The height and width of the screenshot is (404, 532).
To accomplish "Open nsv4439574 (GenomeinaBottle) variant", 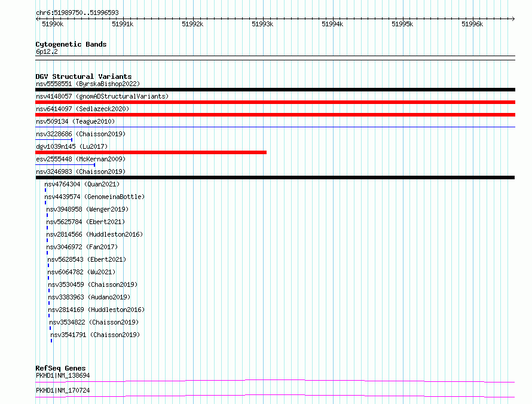I will pyautogui.click(x=94, y=197).
